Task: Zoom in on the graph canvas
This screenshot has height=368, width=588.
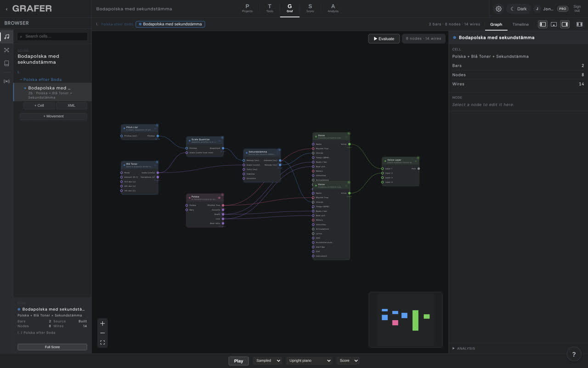Action: point(102,323)
